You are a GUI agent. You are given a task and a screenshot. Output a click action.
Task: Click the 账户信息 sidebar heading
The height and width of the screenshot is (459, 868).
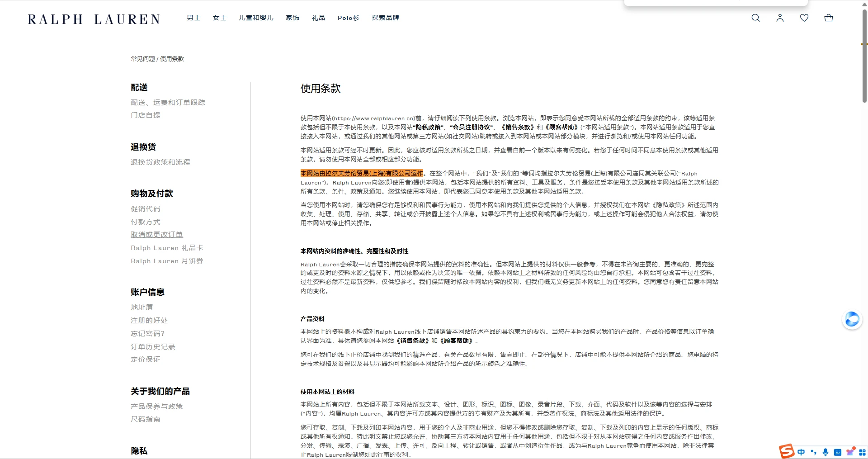click(147, 293)
